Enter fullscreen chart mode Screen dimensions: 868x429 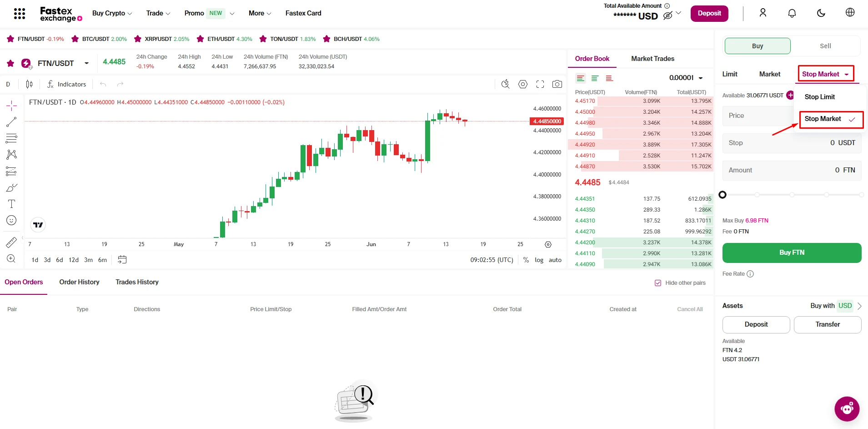[540, 84]
